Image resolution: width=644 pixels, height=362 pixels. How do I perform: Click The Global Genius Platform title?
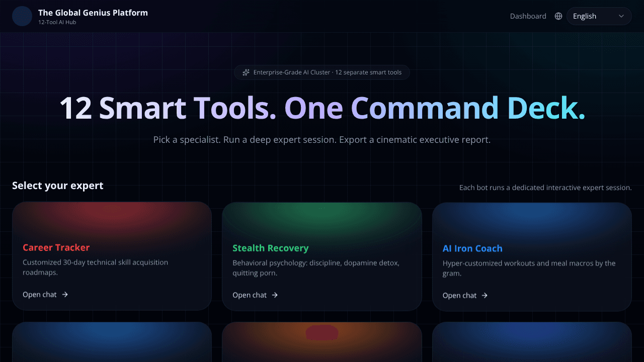93,13
